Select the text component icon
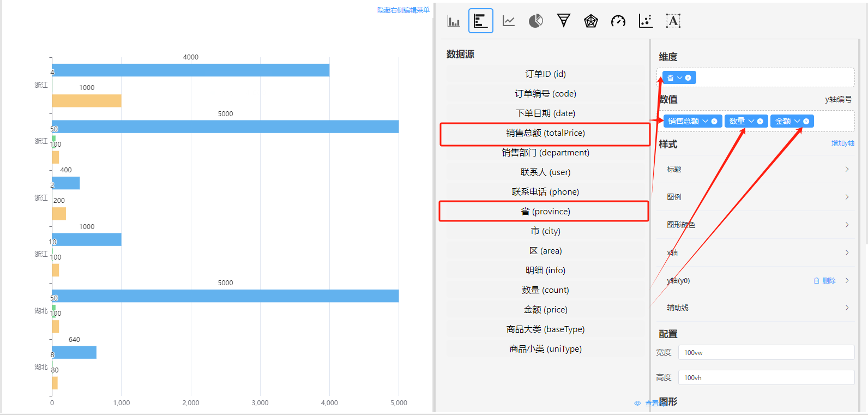This screenshot has height=415, width=868. pyautogui.click(x=673, y=21)
